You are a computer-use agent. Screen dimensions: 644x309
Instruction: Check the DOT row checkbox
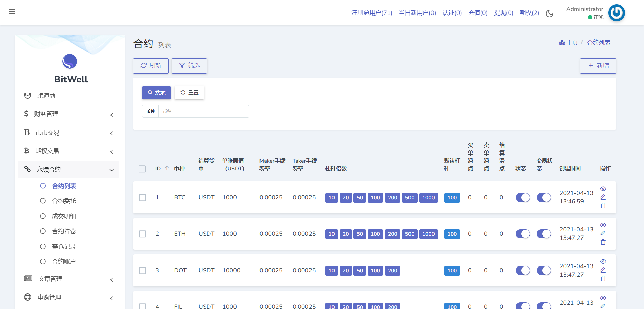click(x=143, y=271)
